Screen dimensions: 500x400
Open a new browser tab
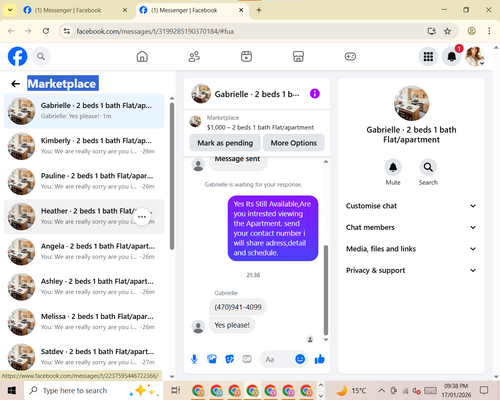pos(259,10)
